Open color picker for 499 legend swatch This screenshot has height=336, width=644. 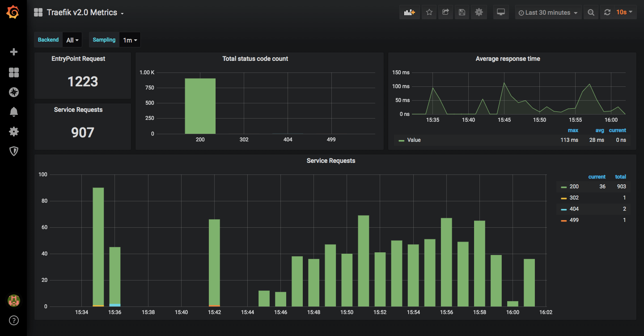pos(563,221)
